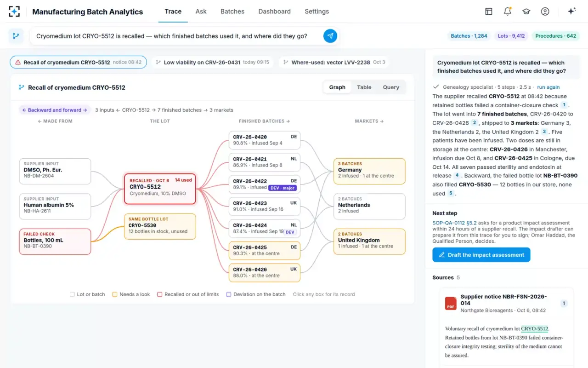This screenshot has height=368, width=588.
Task: Go to the Dashboard tab
Action: point(275,11)
